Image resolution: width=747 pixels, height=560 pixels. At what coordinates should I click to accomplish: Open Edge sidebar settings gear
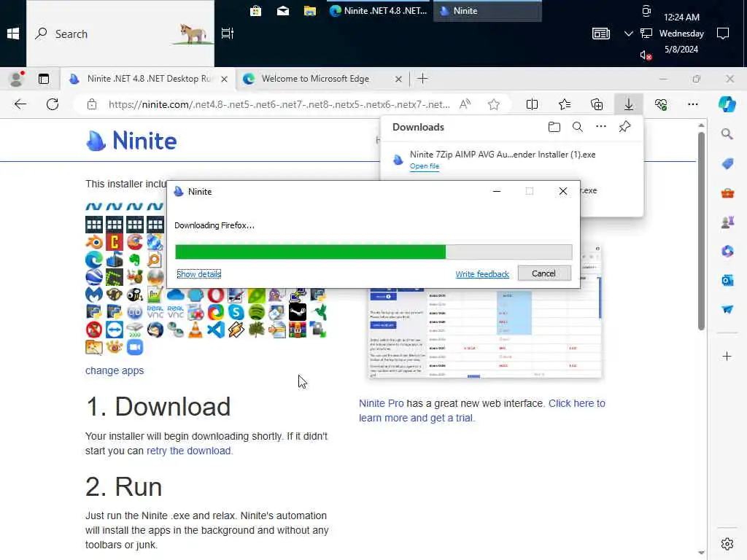click(x=727, y=543)
